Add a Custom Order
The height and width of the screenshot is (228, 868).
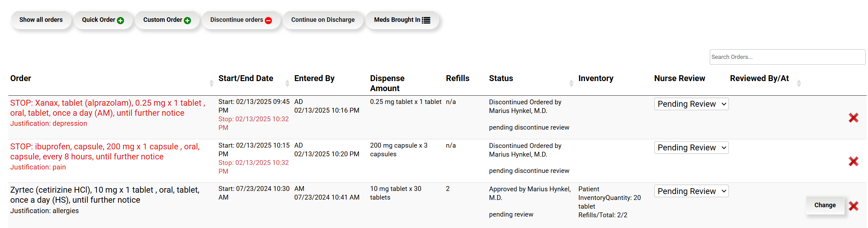[x=167, y=20]
